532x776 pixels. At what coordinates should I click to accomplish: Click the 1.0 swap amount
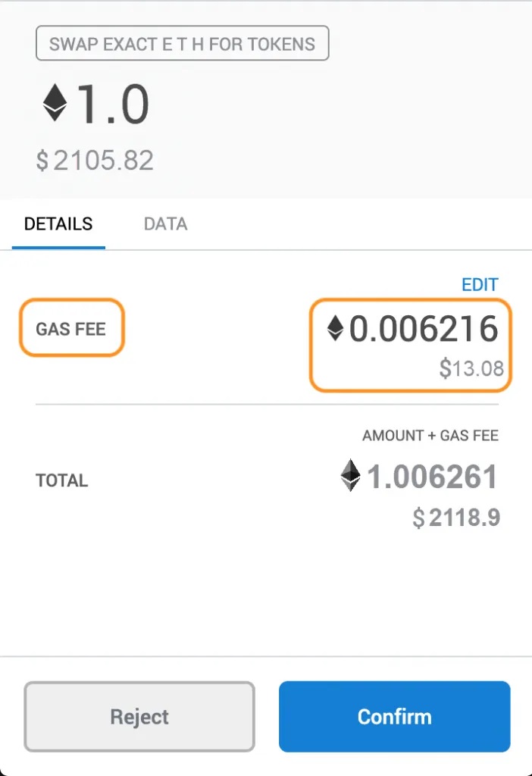(113, 105)
